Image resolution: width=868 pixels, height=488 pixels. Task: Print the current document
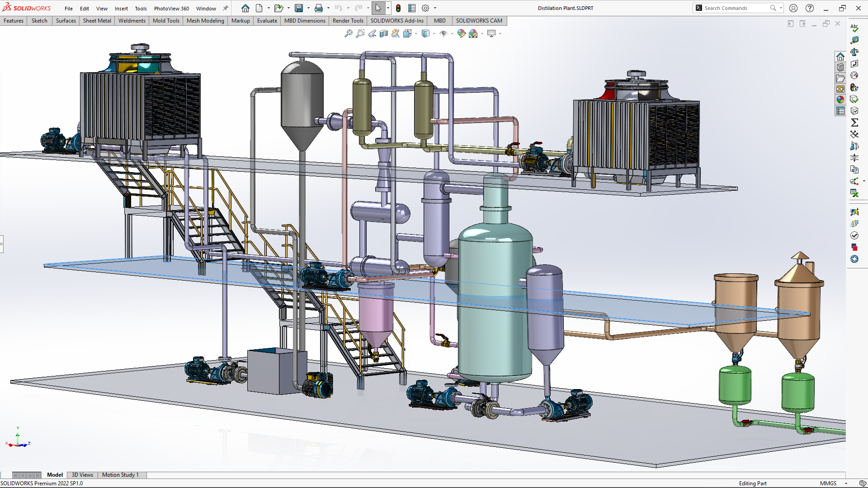pyautogui.click(x=319, y=8)
